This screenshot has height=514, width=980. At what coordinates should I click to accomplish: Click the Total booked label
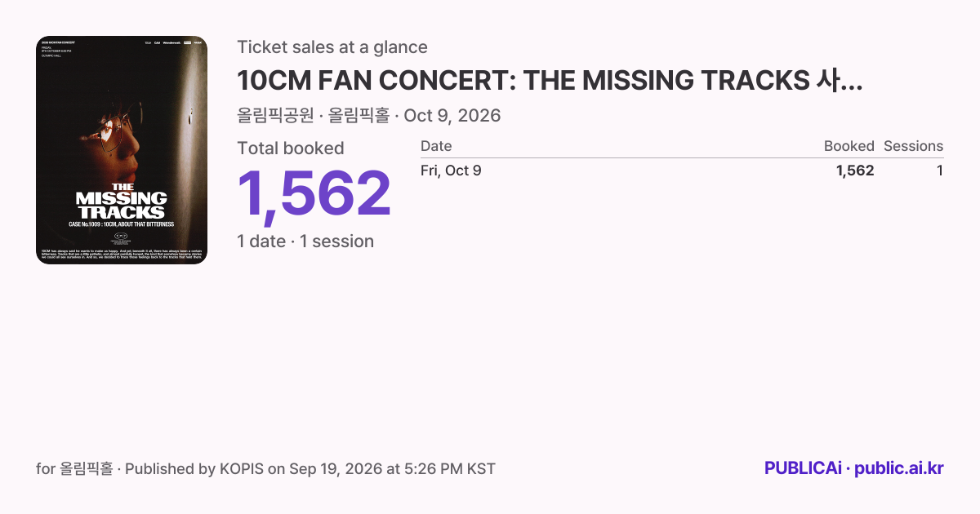pos(291,148)
